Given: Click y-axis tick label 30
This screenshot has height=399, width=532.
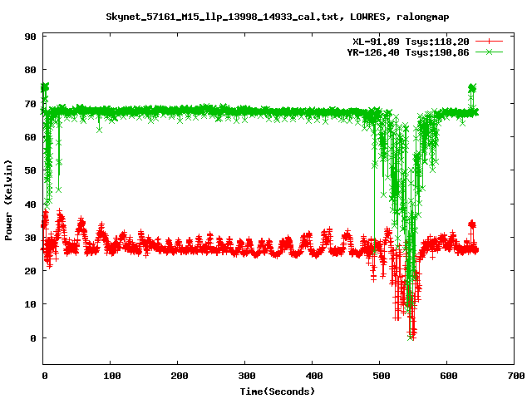Looking at the screenshot, I should [x=30, y=238].
